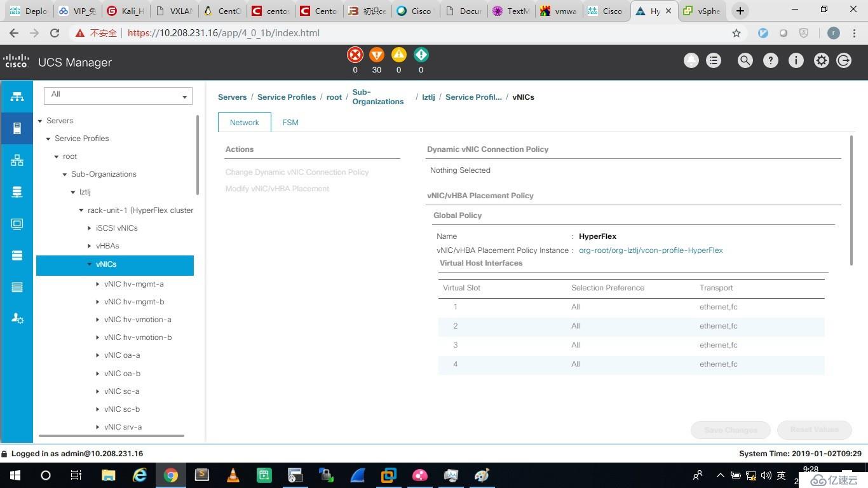This screenshot has width=868, height=488.
Task: Click the Reset Values button
Action: click(814, 430)
